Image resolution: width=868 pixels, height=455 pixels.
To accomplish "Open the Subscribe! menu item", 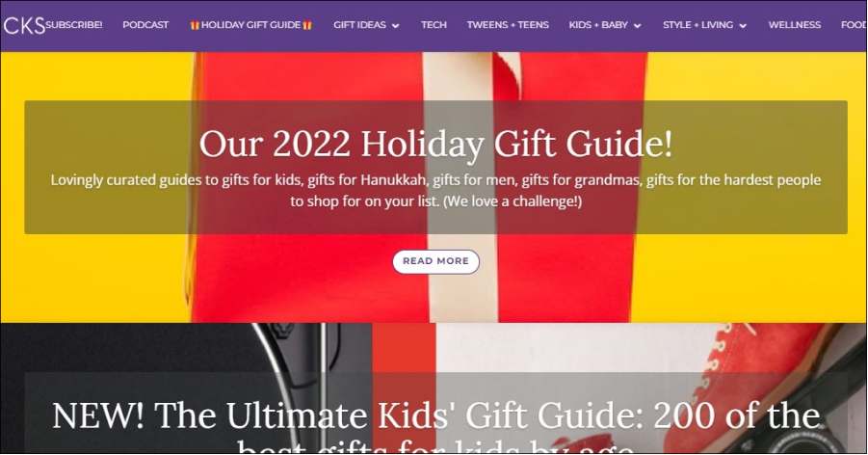I will click(x=74, y=25).
